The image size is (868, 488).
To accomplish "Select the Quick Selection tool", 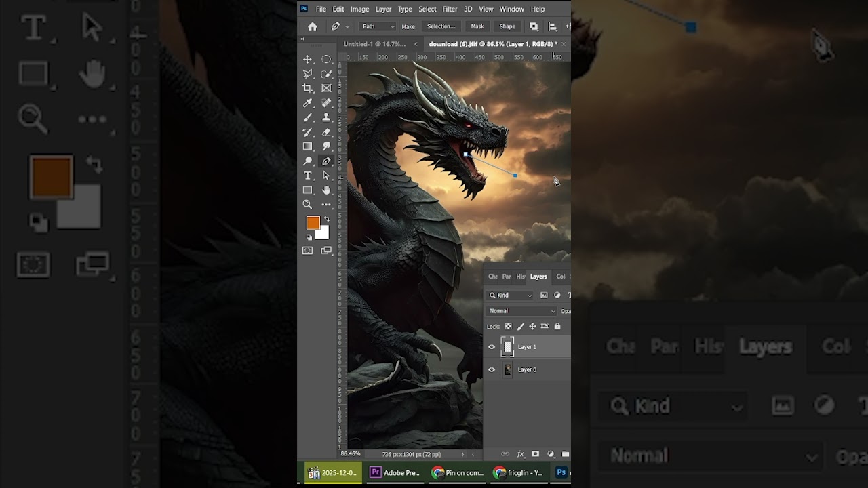I will [326, 74].
